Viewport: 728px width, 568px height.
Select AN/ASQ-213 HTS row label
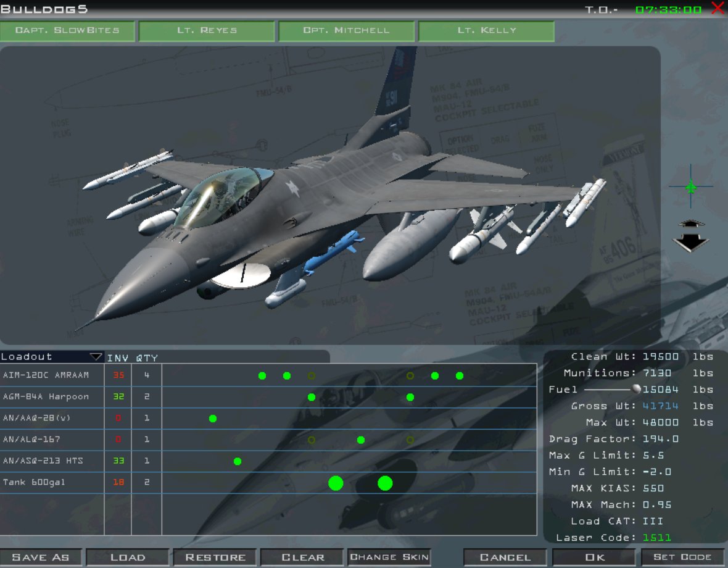point(43,461)
